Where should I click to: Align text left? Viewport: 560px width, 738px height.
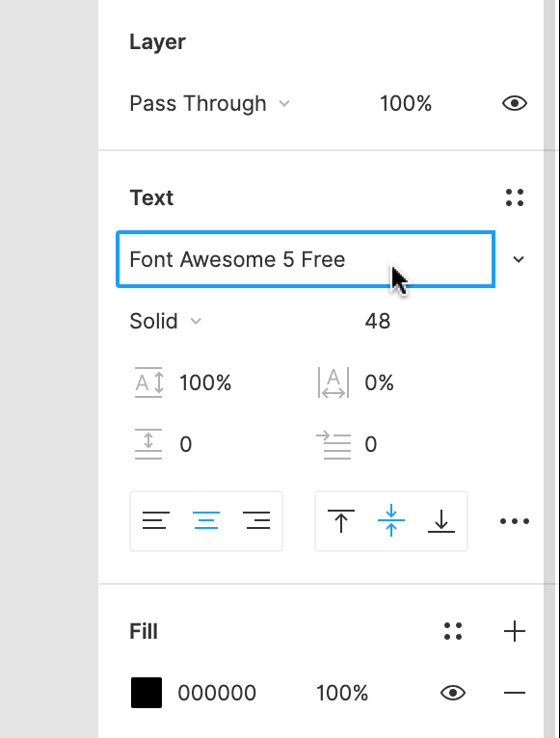click(x=156, y=520)
